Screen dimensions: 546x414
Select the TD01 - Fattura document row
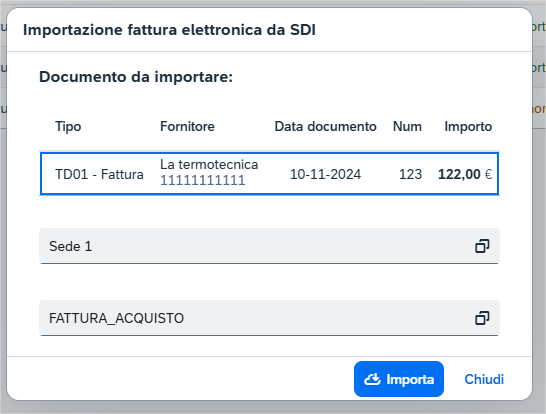270,173
